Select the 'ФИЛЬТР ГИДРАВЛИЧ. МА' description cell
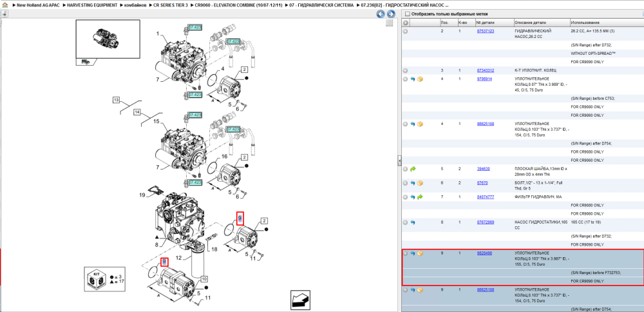 click(x=537, y=197)
